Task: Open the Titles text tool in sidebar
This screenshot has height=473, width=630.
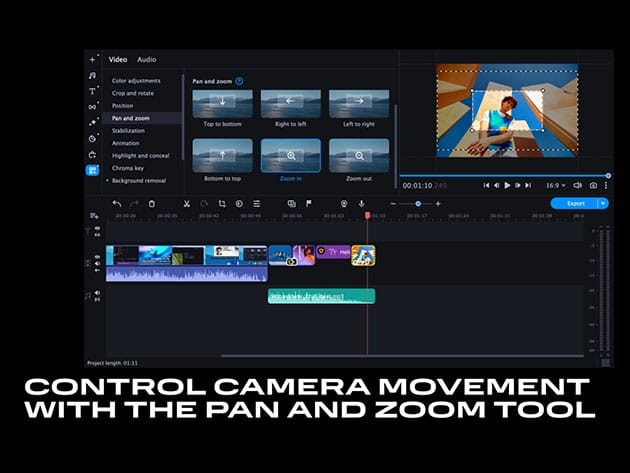Action: (92, 91)
